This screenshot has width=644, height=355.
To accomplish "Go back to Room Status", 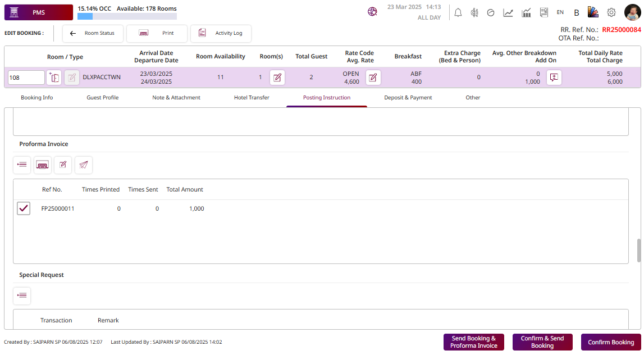I will tap(93, 33).
